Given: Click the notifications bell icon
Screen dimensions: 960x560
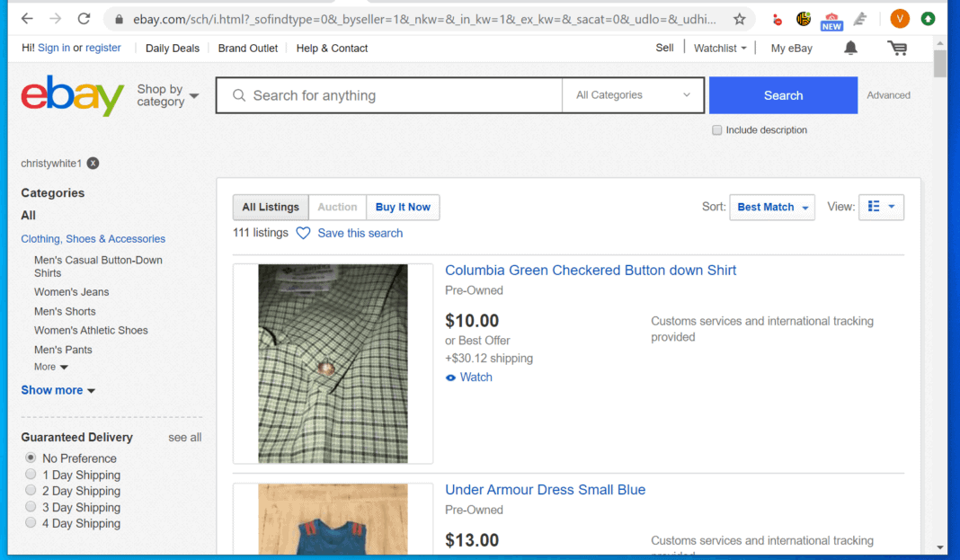Looking at the screenshot, I should coord(849,48).
